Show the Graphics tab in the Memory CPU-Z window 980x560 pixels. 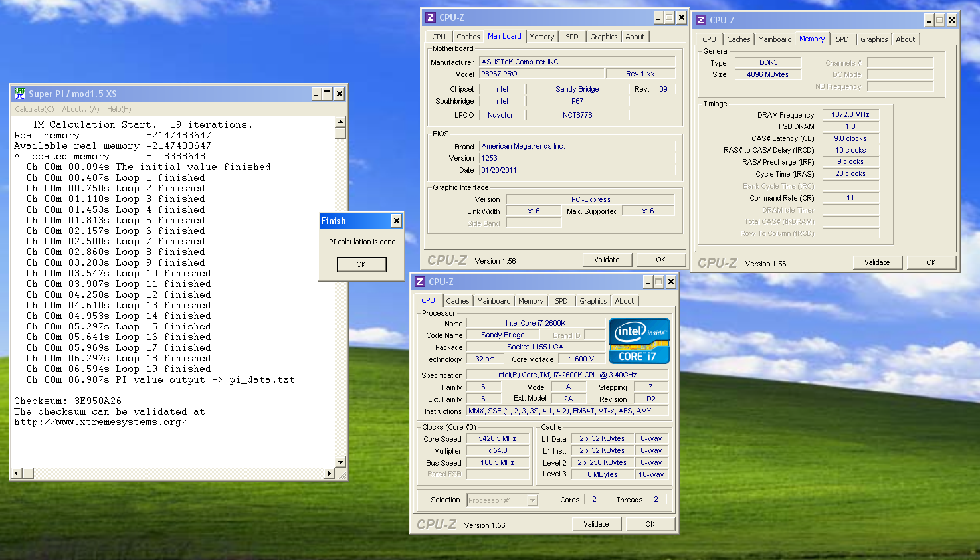click(x=874, y=39)
